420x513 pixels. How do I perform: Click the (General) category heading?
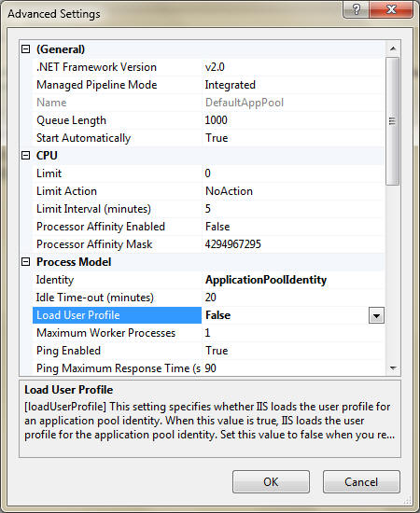coord(61,49)
